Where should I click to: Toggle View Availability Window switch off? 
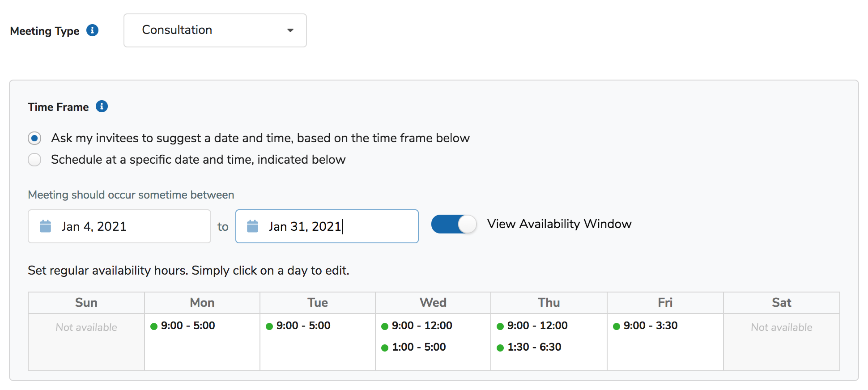453,224
